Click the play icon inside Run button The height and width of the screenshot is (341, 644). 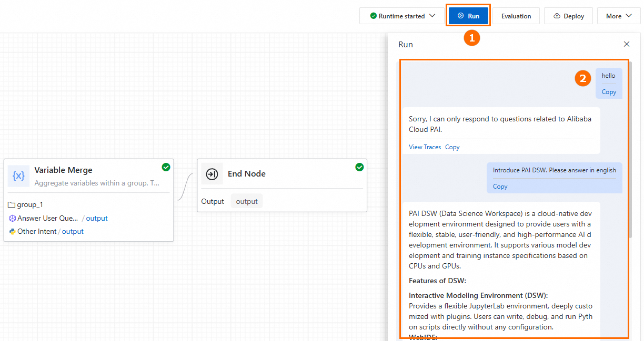461,16
